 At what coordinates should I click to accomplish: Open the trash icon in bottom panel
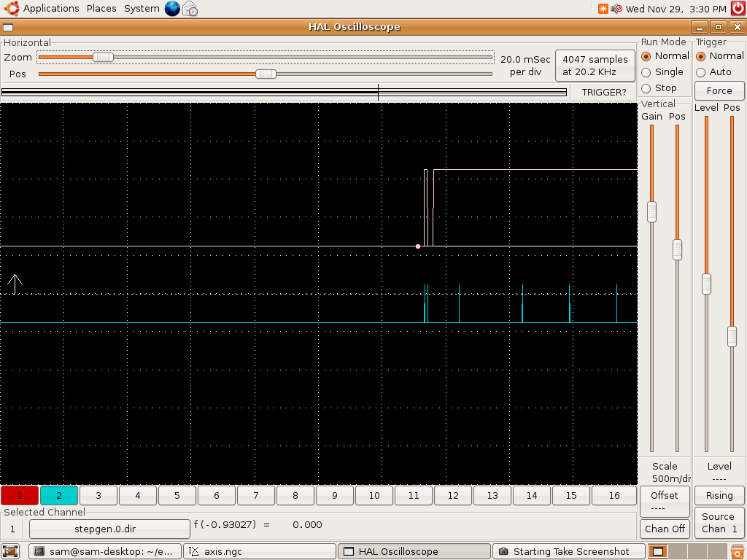point(738,551)
